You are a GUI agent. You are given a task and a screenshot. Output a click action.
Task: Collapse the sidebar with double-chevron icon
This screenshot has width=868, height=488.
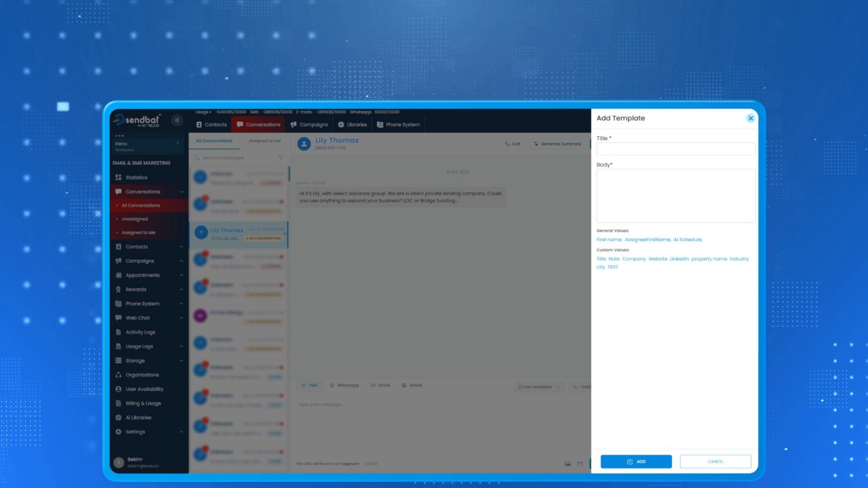click(178, 120)
